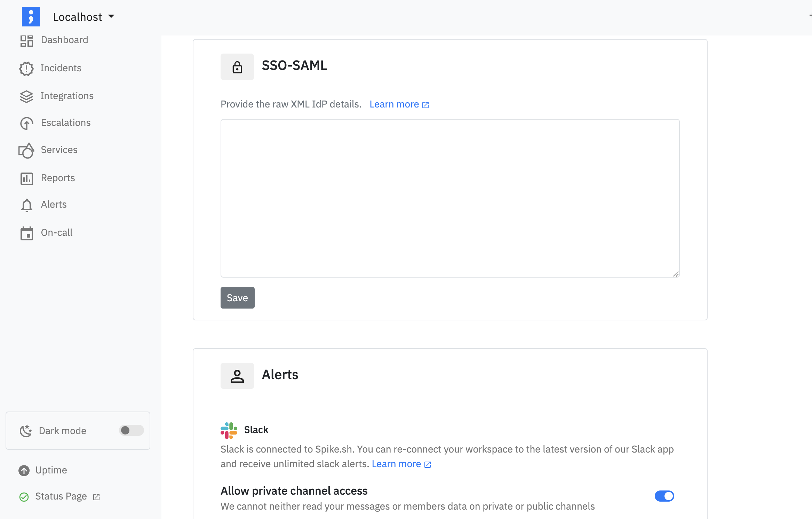Open the Uptime menu item

pos(43,470)
